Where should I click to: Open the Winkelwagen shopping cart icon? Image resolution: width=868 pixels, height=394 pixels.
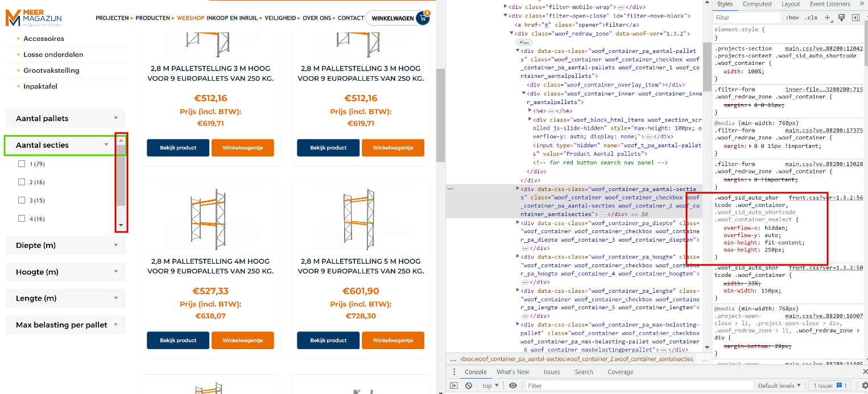[423, 18]
